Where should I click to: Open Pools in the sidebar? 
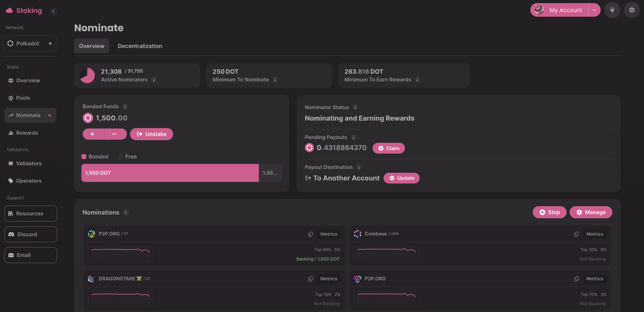[23, 98]
